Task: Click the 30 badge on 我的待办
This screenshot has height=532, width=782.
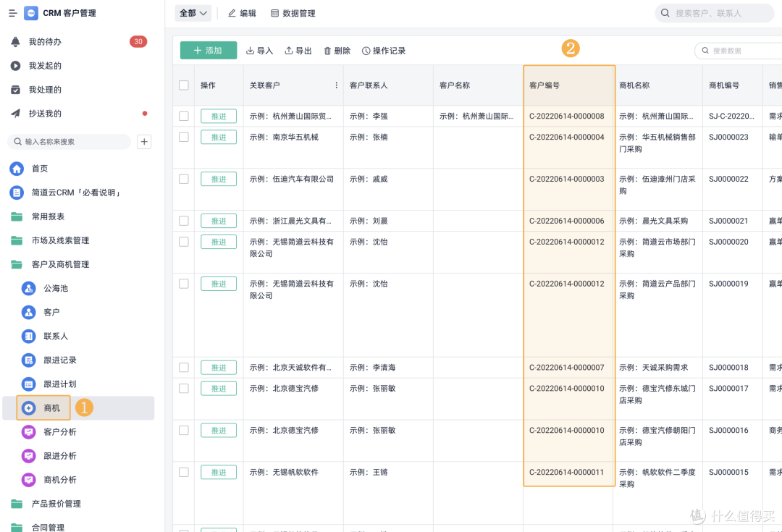Action: [x=138, y=42]
